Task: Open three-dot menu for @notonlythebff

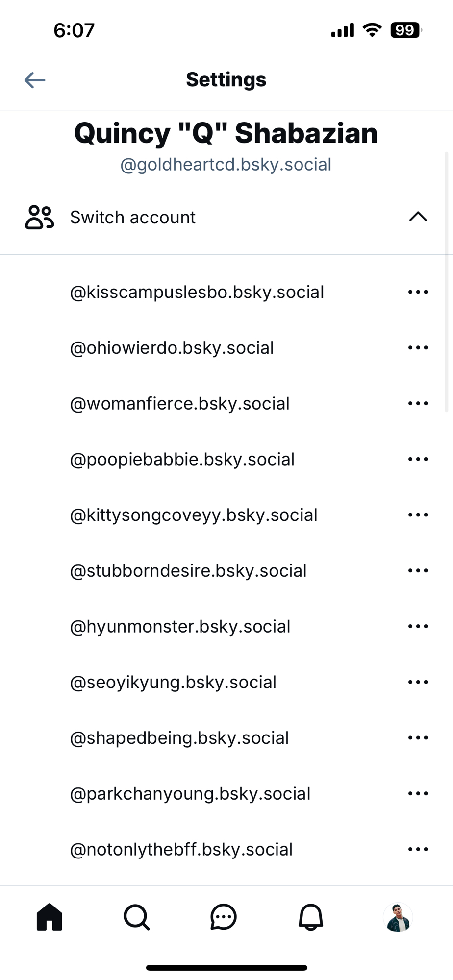Action: pos(418,849)
